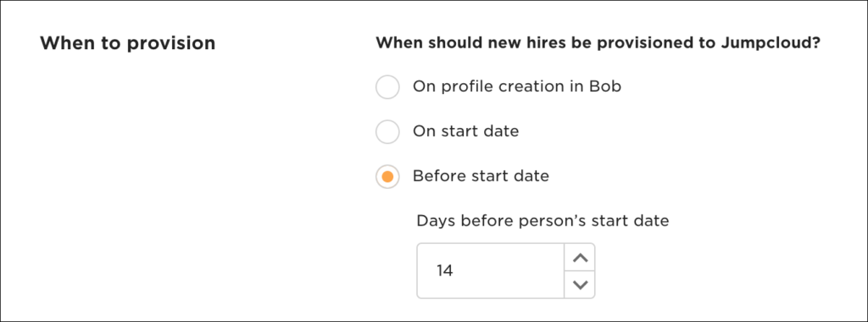Click the "Days before person's start date" label

542,221
